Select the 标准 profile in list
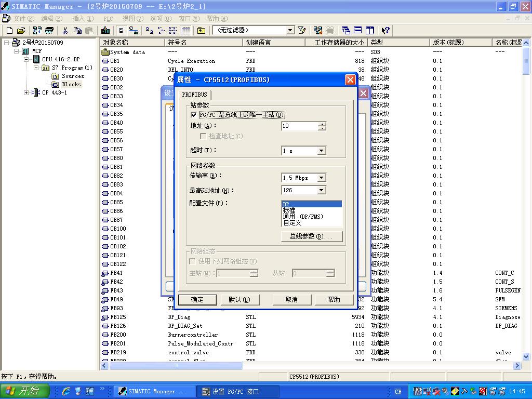This screenshot has width=532, height=399. point(312,210)
